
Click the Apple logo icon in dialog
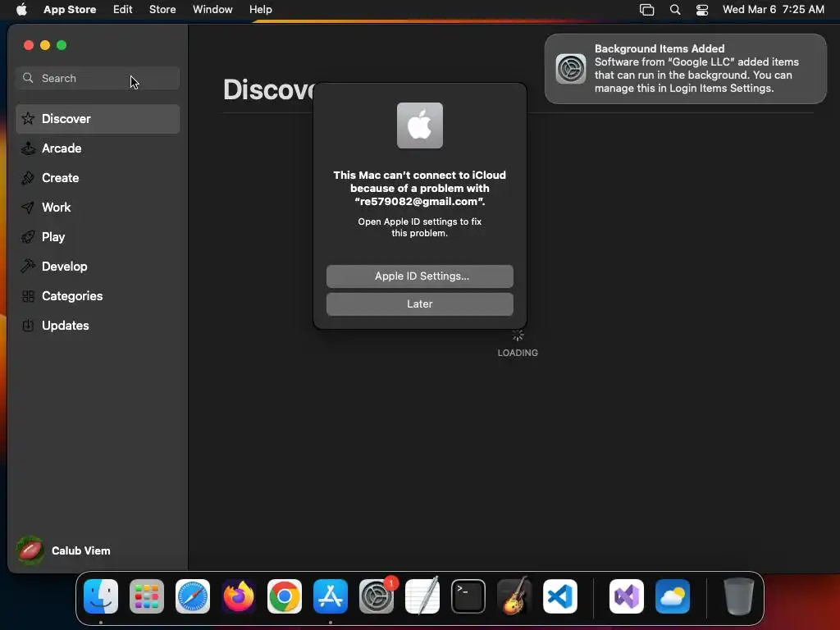pyautogui.click(x=419, y=126)
